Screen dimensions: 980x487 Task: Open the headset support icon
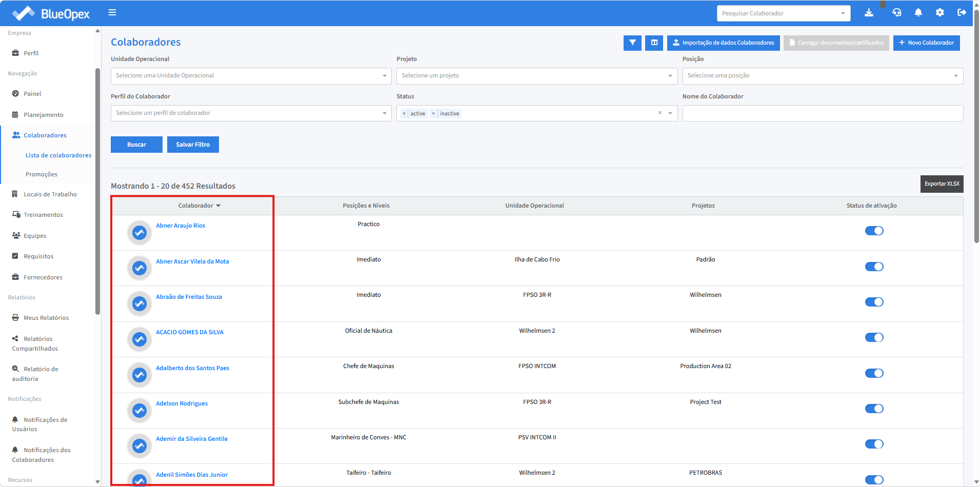click(x=897, y=13)
